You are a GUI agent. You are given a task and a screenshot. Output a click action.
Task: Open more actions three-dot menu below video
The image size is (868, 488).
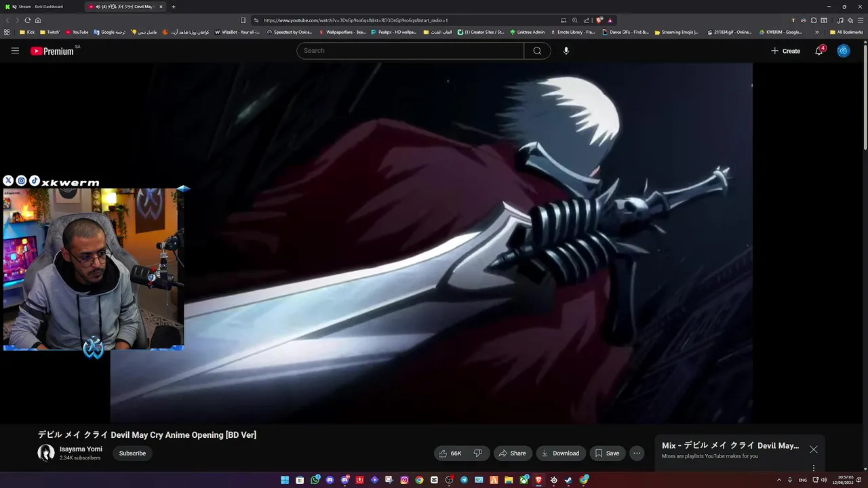(637, 453)
